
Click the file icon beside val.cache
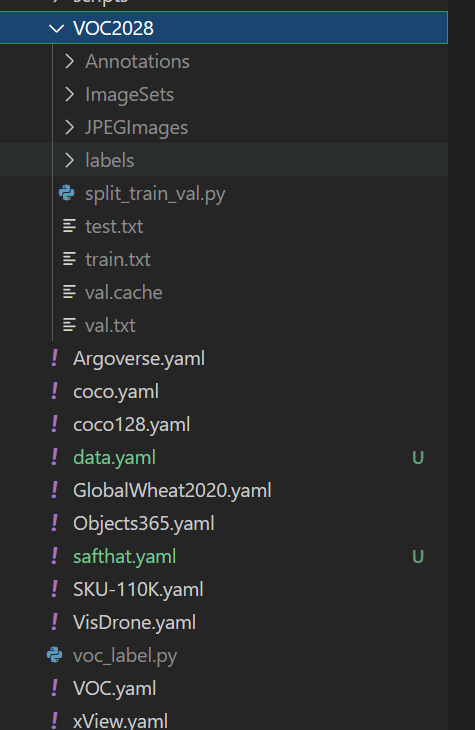(x=69, y=292)
